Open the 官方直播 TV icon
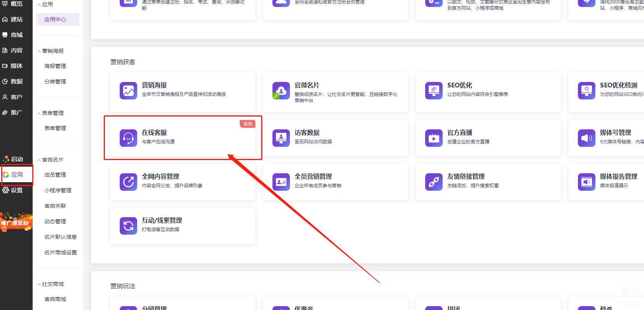The width and height of the screenshot is (644, 310). pos(434,138)
